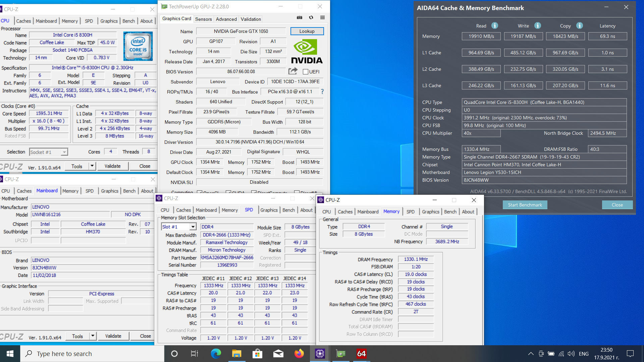Open File Explorer from the taskbar
The image size is (644, 362).
(x=236, y=354)
